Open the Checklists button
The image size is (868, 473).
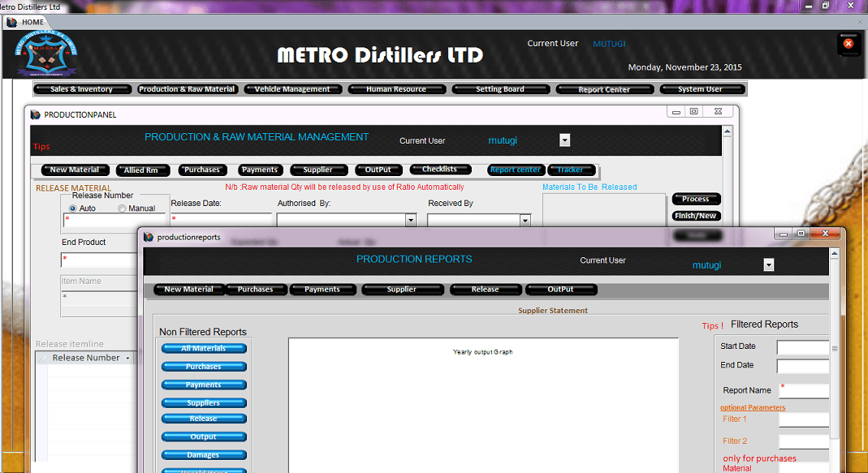440,170
